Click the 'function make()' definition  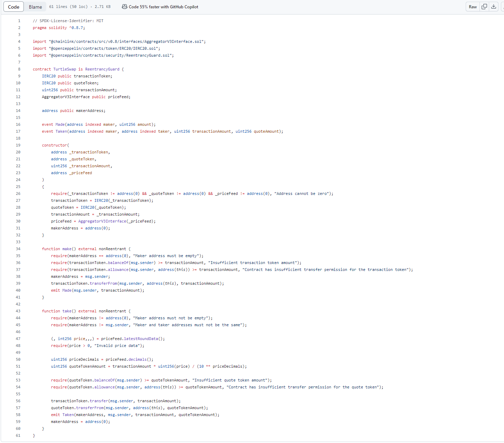coord(86,249)
